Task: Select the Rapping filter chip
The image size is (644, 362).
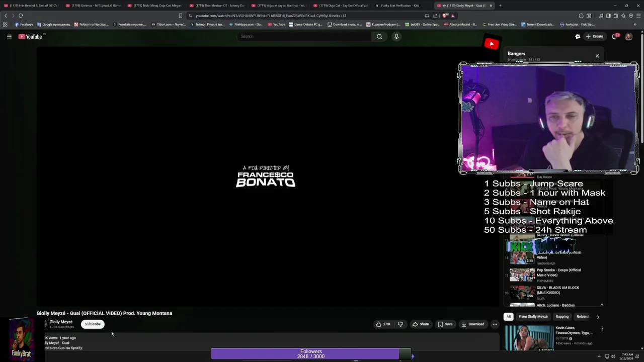Action: pyautogui.click(x=562, y=317)
